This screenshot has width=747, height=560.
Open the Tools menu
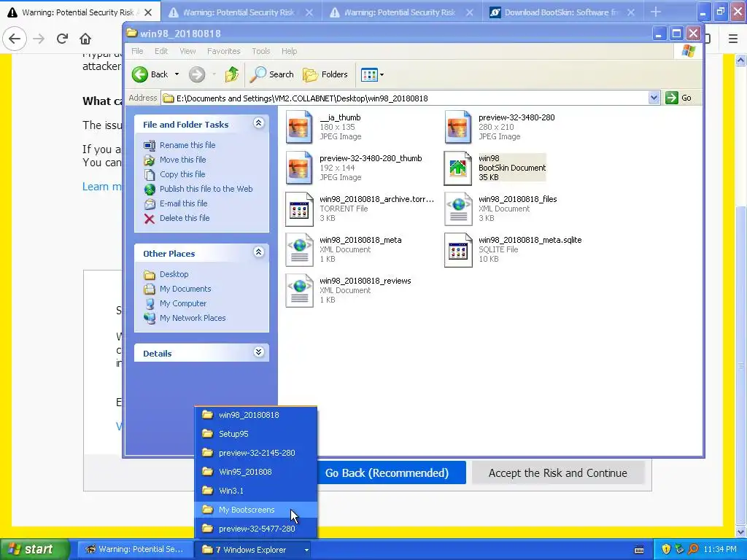tap(261, 51)
